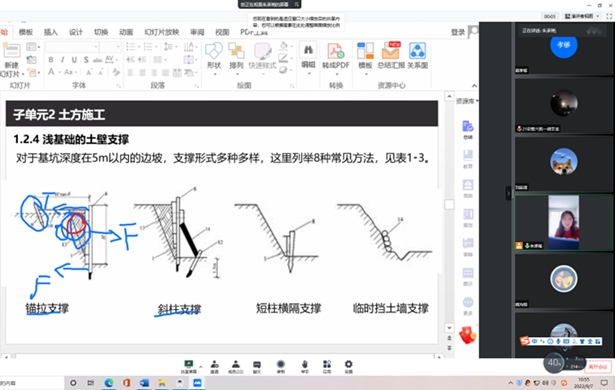Screen dimensions: 615x390
Task: Open the chat icon in meeting toolbar
Action: (x=257, y=366)
